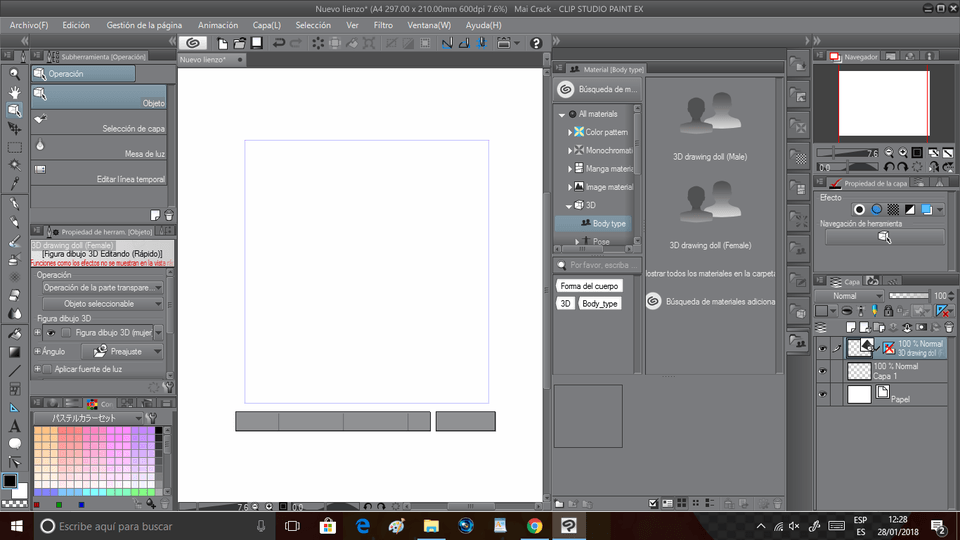Open the Animación menu
The height and width of the screenshot is (540, 960).
point(218,25)
